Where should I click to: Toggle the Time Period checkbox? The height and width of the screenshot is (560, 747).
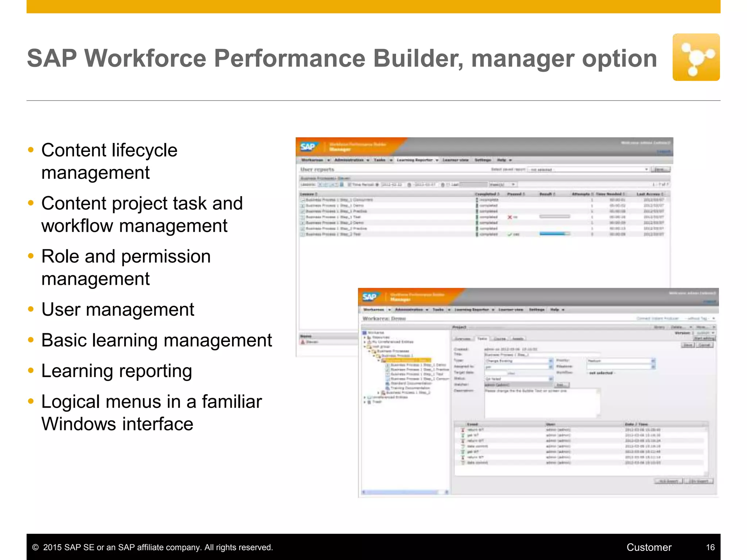(349, 185)
